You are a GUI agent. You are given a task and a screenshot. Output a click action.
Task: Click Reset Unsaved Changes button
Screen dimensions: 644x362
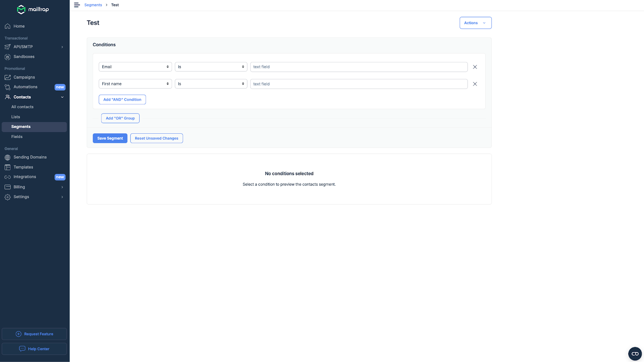(157, 138)
